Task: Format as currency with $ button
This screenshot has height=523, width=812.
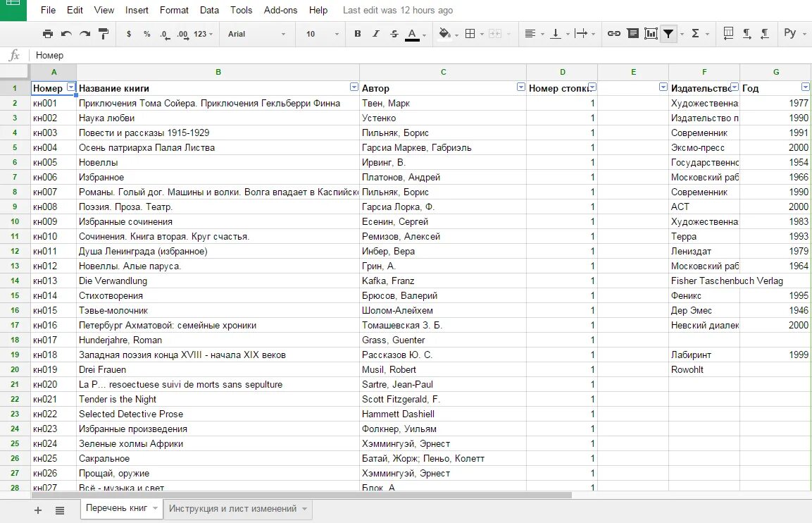Action: point(129,34)
